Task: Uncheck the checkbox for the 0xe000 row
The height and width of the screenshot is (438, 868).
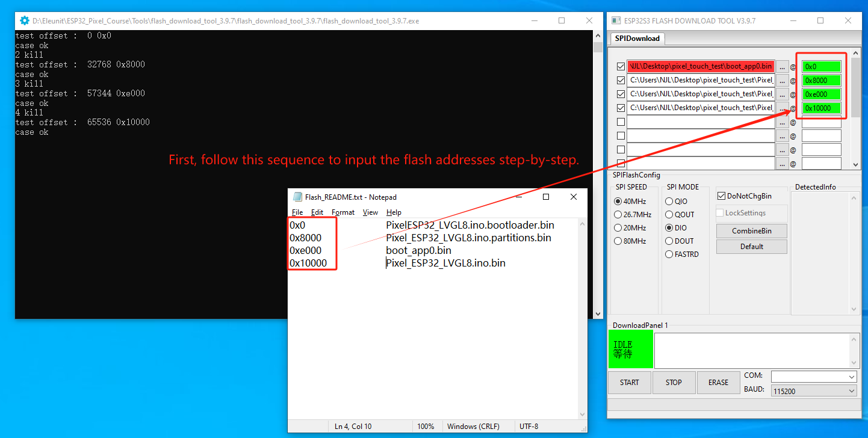Action: tap(621, 94)
